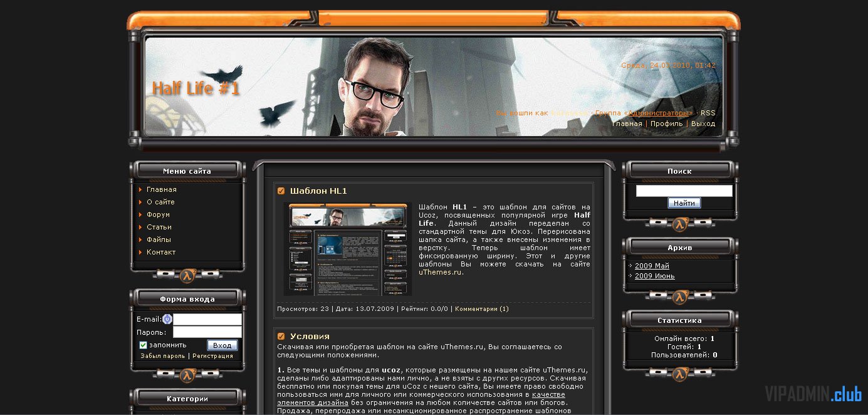Click the search text field
Viewport: 868px width, 415px height.
pos(684,191)
